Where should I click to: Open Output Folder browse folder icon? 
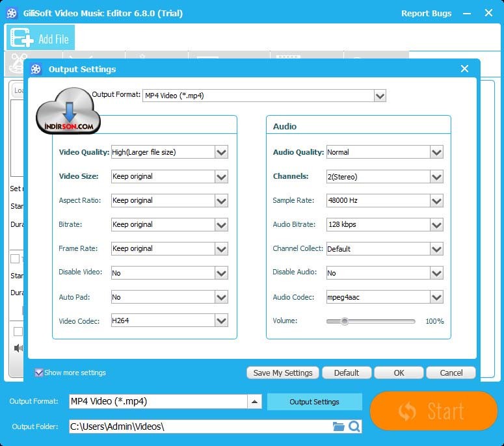(x=338, y=426)
